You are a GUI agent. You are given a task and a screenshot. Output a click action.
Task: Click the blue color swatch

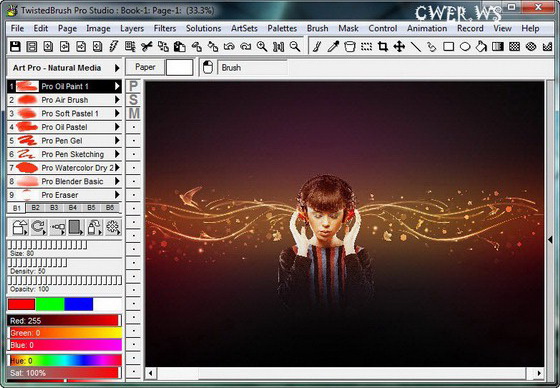(79, 304)
